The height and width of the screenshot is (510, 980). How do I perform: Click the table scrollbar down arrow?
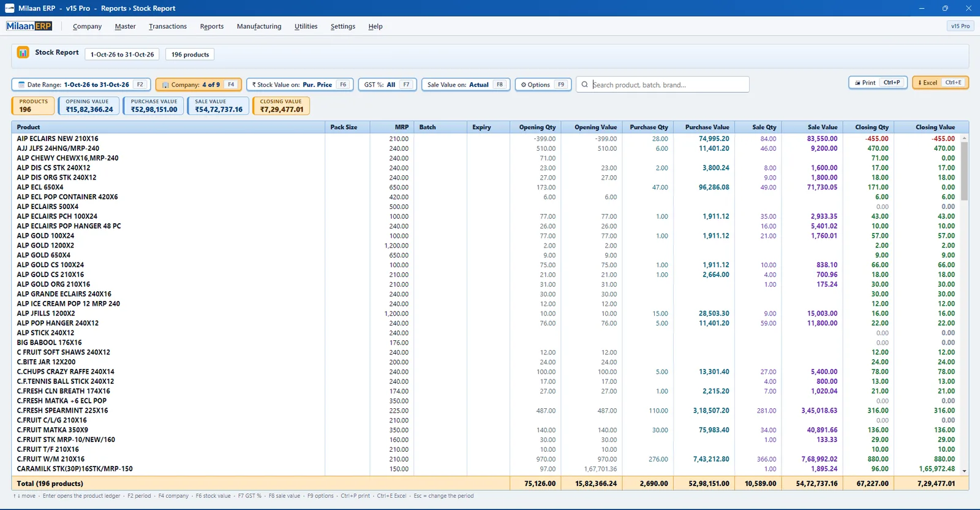point(964,471)
